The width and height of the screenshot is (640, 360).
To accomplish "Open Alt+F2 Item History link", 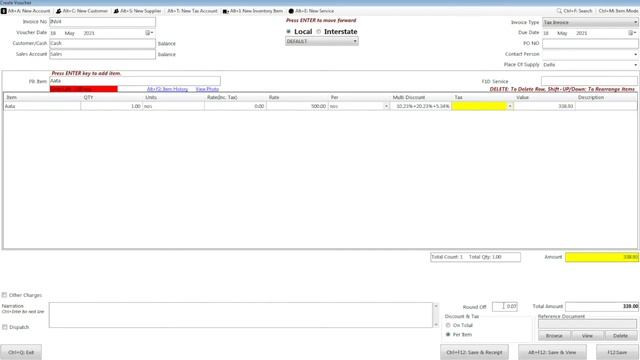I will (167, 89).
